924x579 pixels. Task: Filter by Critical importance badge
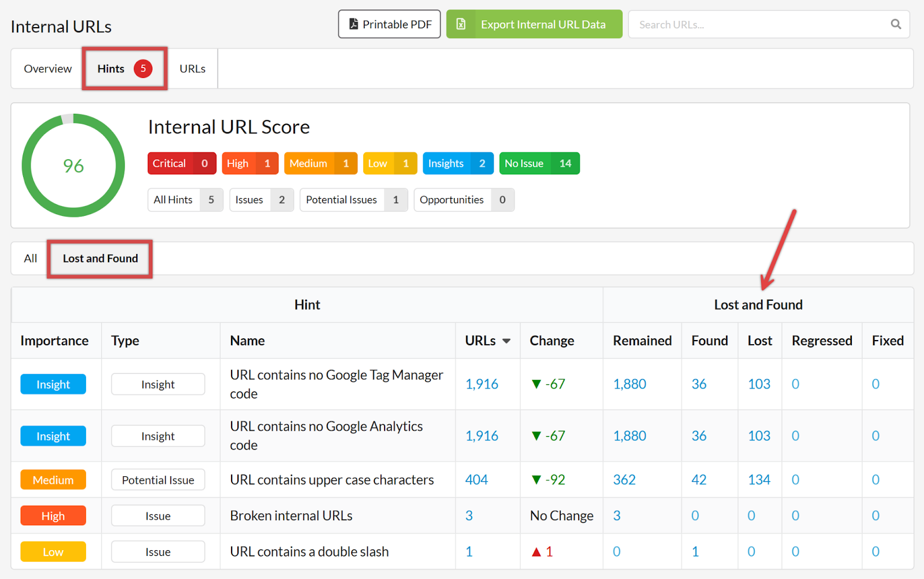[182, 163]
